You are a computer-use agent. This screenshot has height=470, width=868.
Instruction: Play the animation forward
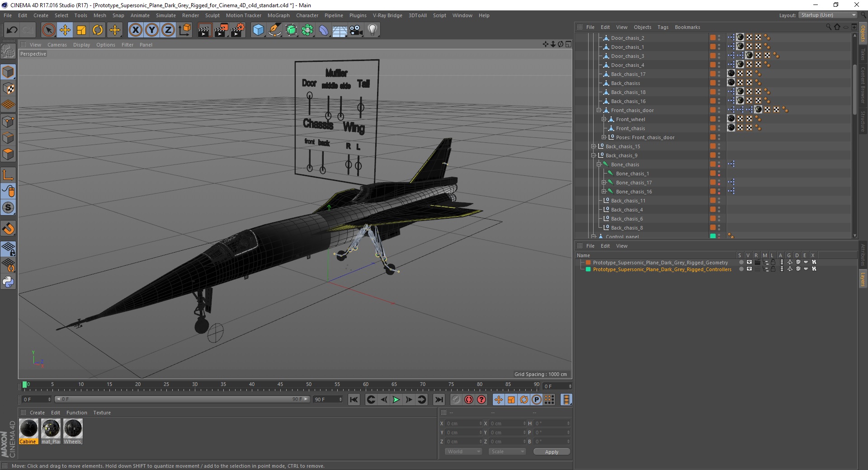(x=396, y=399)
